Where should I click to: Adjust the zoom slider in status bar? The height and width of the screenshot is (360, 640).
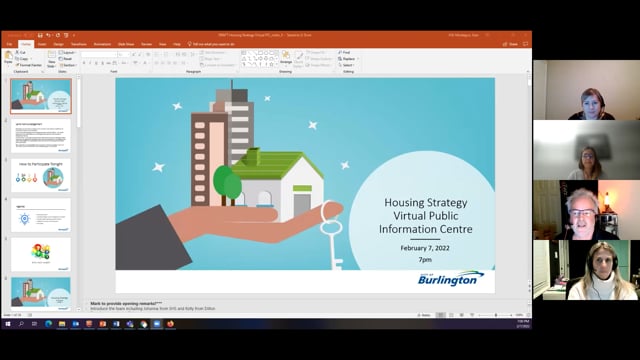click(x=495, y=315)
